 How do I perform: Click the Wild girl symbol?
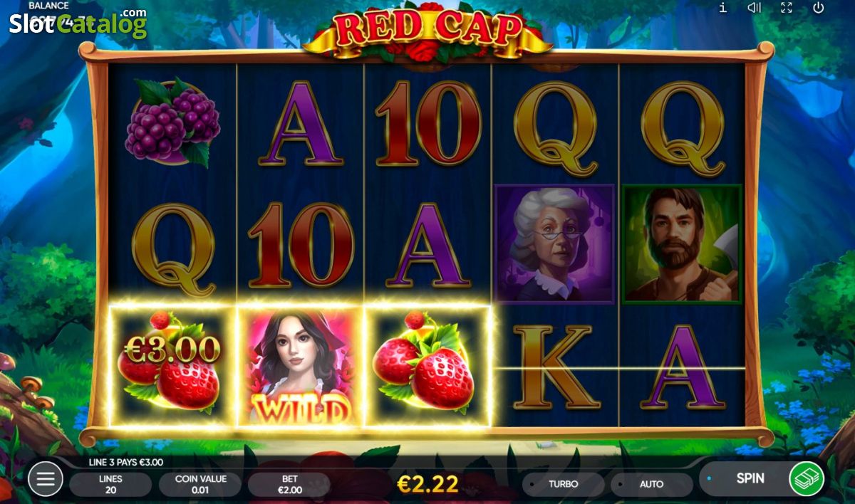coord(300,367)
